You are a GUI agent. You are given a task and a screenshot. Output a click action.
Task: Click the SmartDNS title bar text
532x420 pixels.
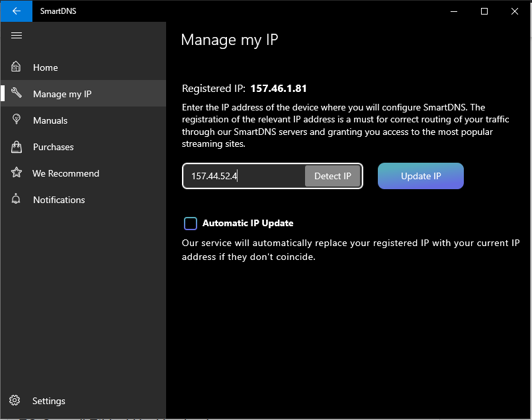pyautogui.click(x=58, y=11)
